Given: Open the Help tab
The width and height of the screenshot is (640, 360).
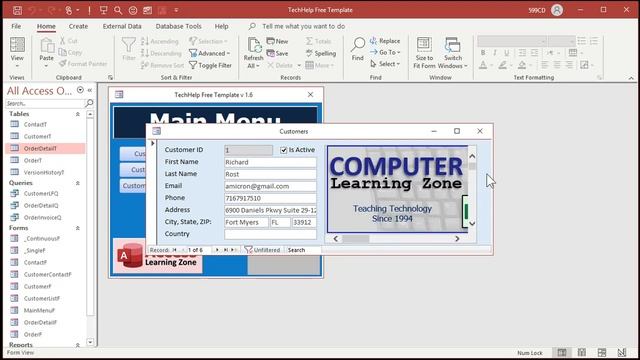Looking at the screenshot, I should tap(221, 26).
